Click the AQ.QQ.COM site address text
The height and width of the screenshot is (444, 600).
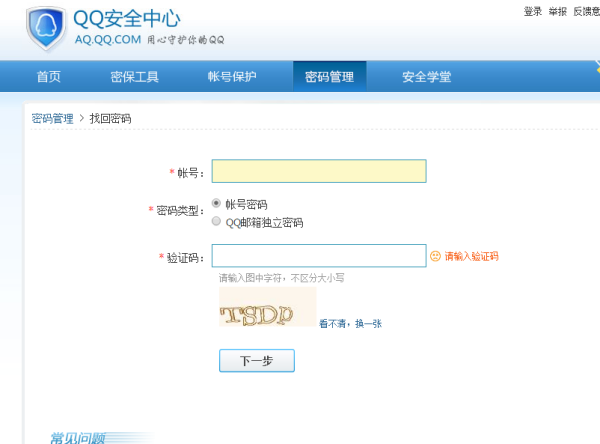(108, 39)
